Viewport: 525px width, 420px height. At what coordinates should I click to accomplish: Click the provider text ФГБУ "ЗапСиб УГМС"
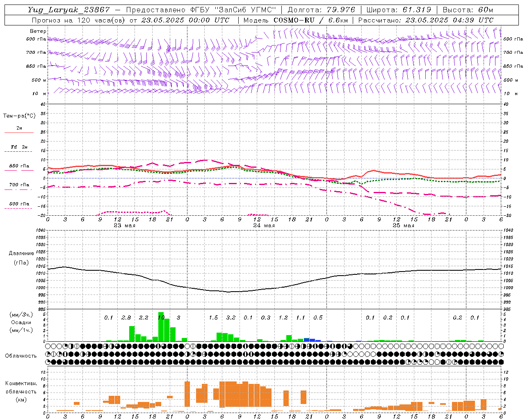(x=233, y=10)
